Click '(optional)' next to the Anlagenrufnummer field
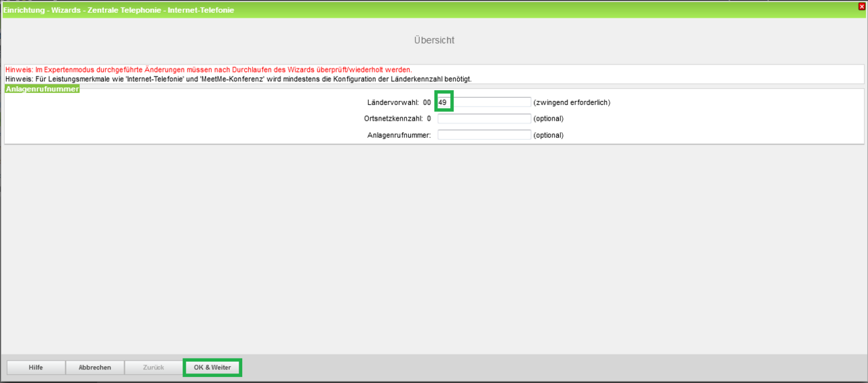This screenshot has width=868, height=383. point(548,135)
